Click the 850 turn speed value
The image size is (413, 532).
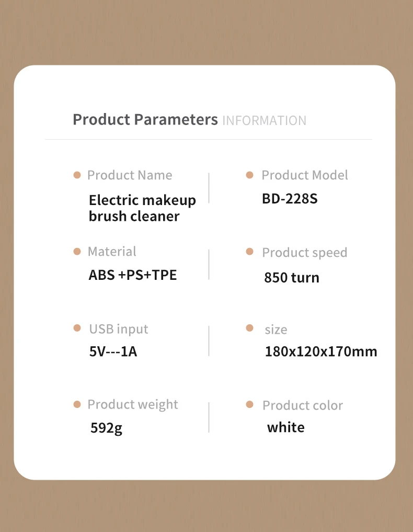click(292, 278)
